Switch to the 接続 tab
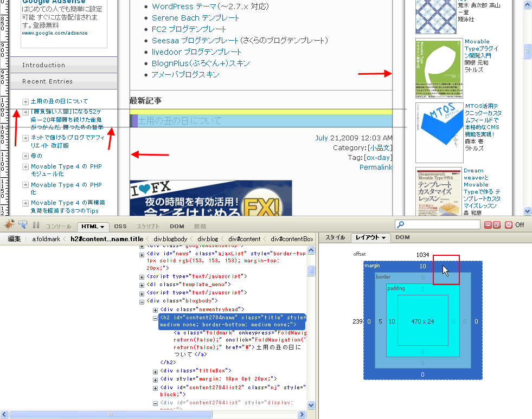The height and width of the screenshot is (419, 532). (x=200, y=227)
